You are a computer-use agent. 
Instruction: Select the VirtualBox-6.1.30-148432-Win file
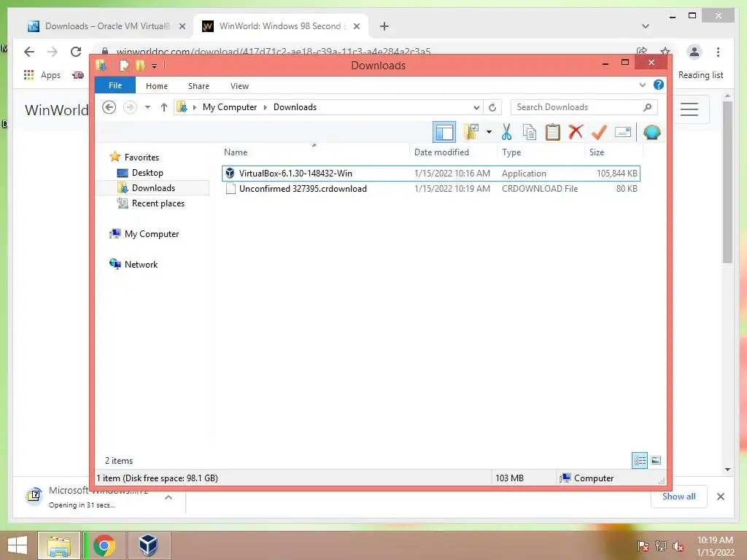[x=430, y=174]
